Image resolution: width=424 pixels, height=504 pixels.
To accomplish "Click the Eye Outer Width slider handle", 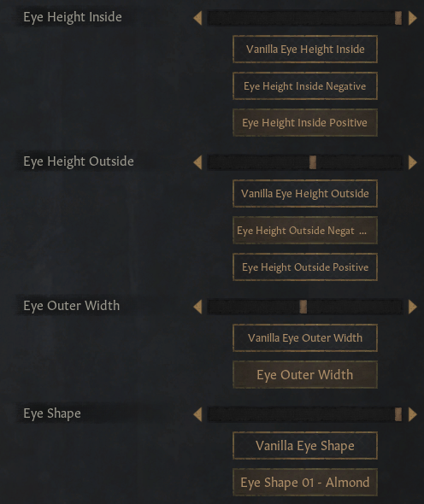I will [303, 307].
